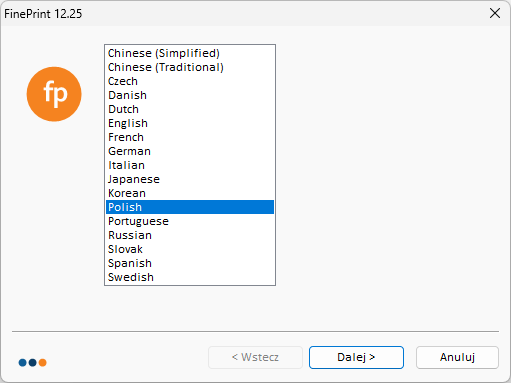
Task: Click the highlighted Polish entry
Action: (190, 207)
